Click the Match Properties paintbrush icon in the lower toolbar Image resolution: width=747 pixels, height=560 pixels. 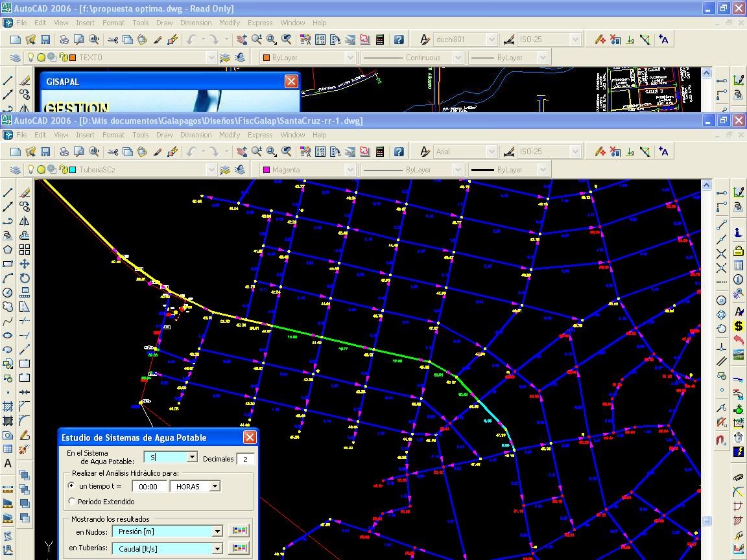(x=158, y=152)
